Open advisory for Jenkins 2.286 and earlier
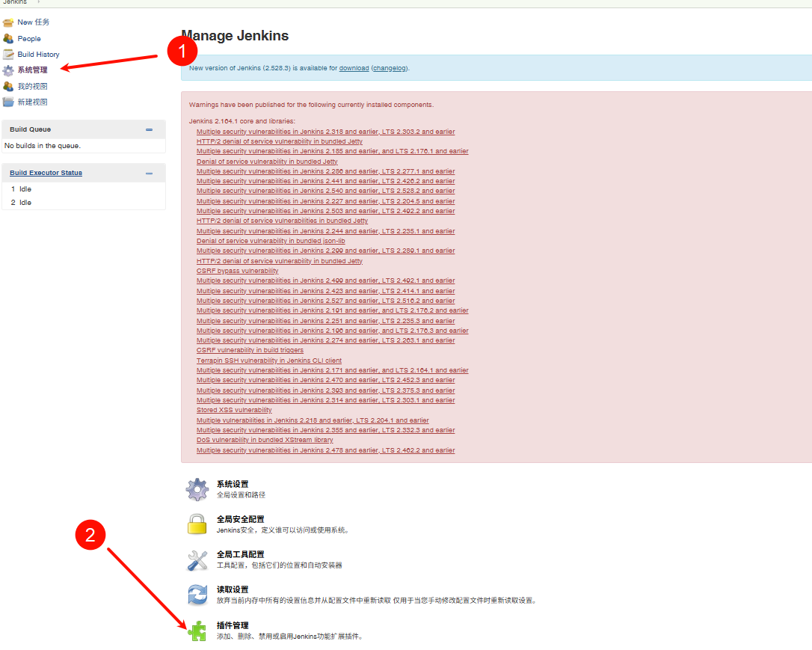Viewport: 812px width, 650px height. tap(325, 171)
